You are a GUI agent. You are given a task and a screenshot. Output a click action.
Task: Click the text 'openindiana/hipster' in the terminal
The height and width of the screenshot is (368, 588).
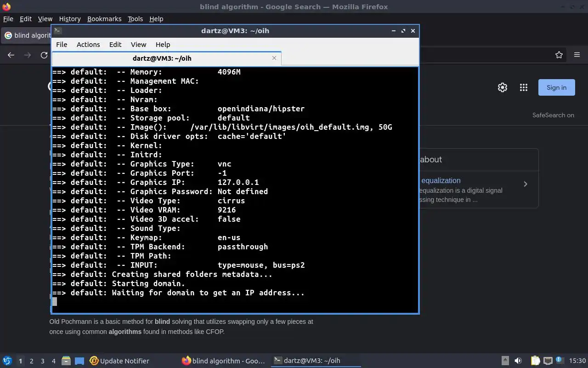(261, 109)
